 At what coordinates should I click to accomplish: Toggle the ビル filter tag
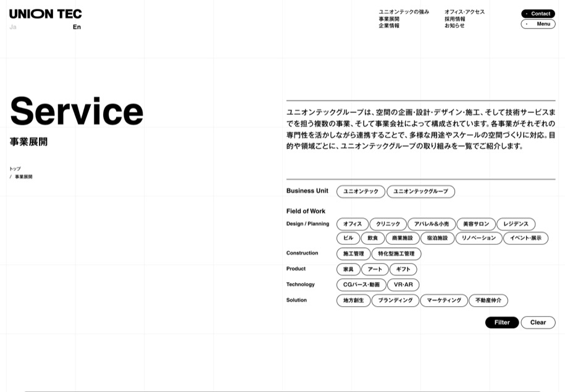click(x=348, y=238)
